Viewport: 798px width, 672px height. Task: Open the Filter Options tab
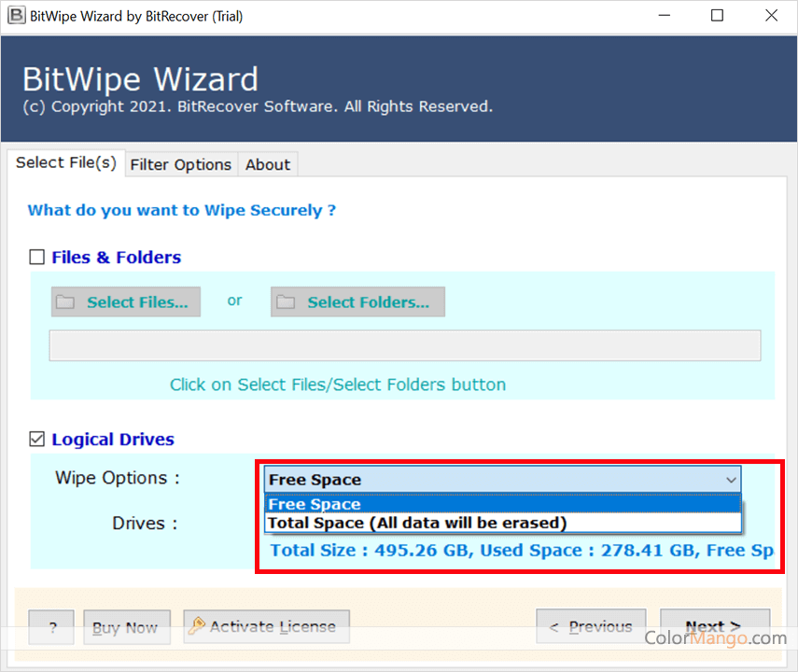181,164
